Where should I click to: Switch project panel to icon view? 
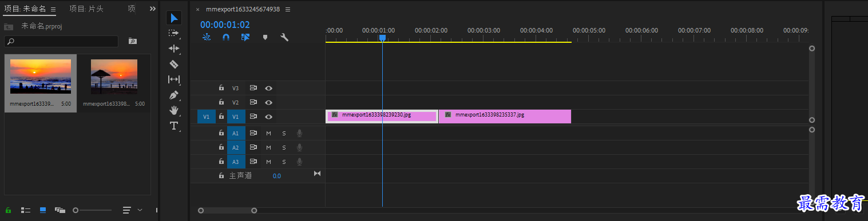pyautogui.click(x=43, y=210)
